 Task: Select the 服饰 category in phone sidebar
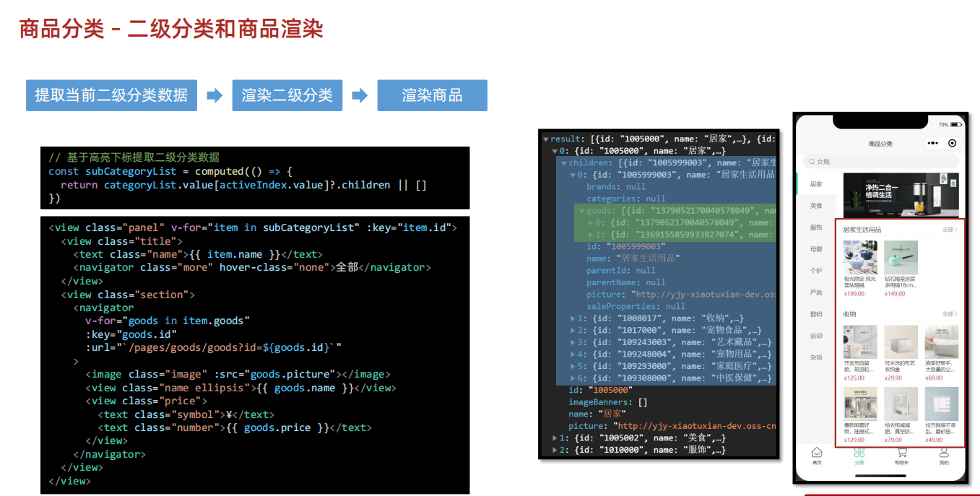[816, 227]
